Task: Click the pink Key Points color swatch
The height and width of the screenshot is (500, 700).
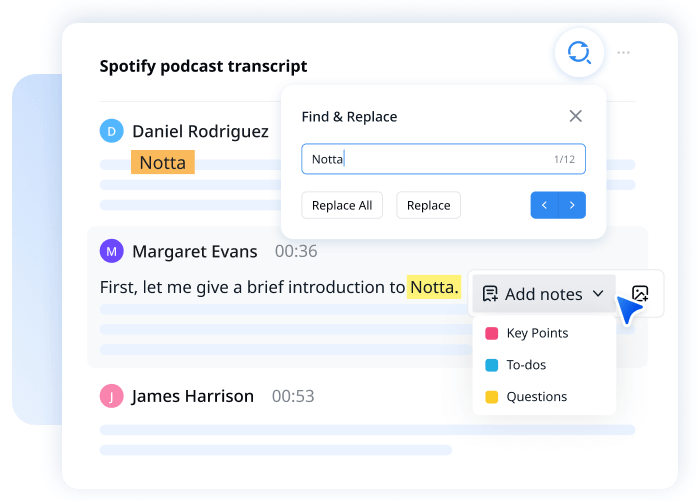Action: click(492, 333)
